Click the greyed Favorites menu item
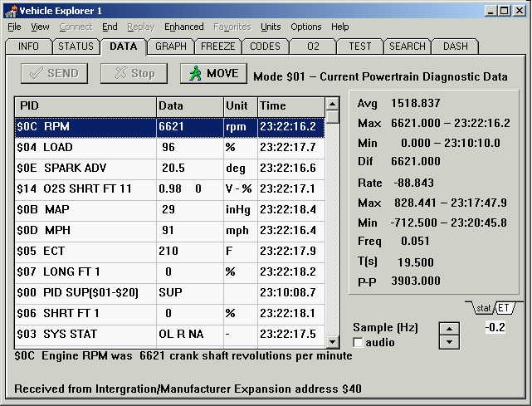This screenshot has width=532, height=406. pyautogui.click(x=232, y=27)
